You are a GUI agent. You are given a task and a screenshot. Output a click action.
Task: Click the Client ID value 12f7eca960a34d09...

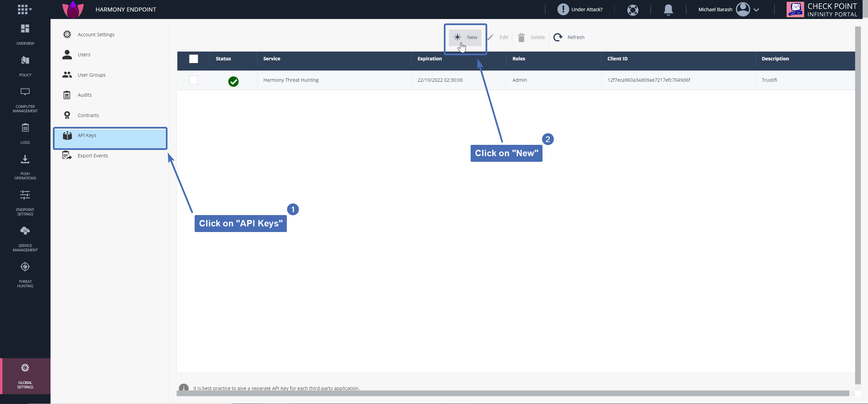click(x=649, y=80)
